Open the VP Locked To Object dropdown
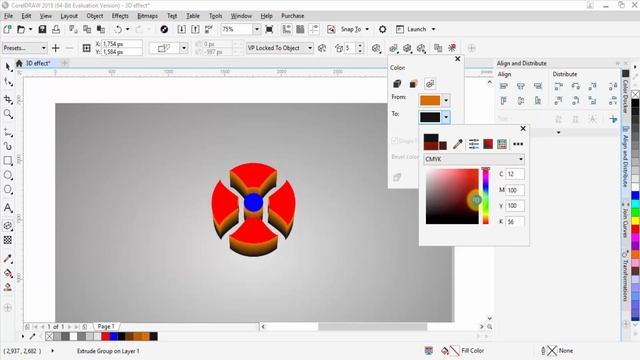Viewport: 640px width, 360px height. (280, 48)
